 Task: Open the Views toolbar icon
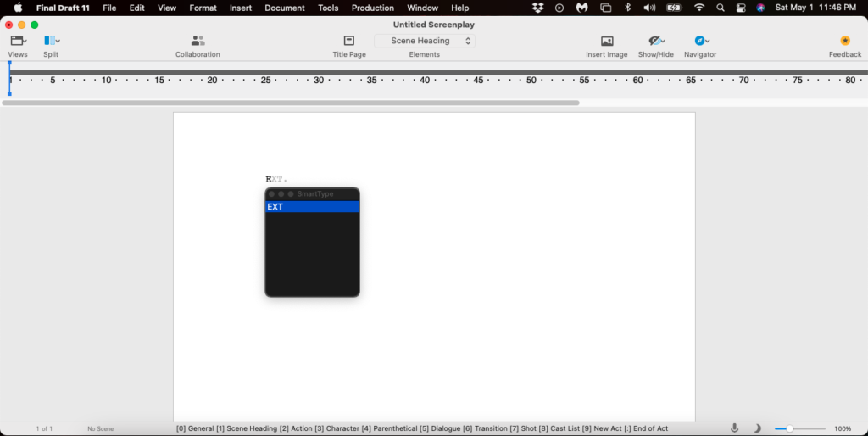point(17,41)
